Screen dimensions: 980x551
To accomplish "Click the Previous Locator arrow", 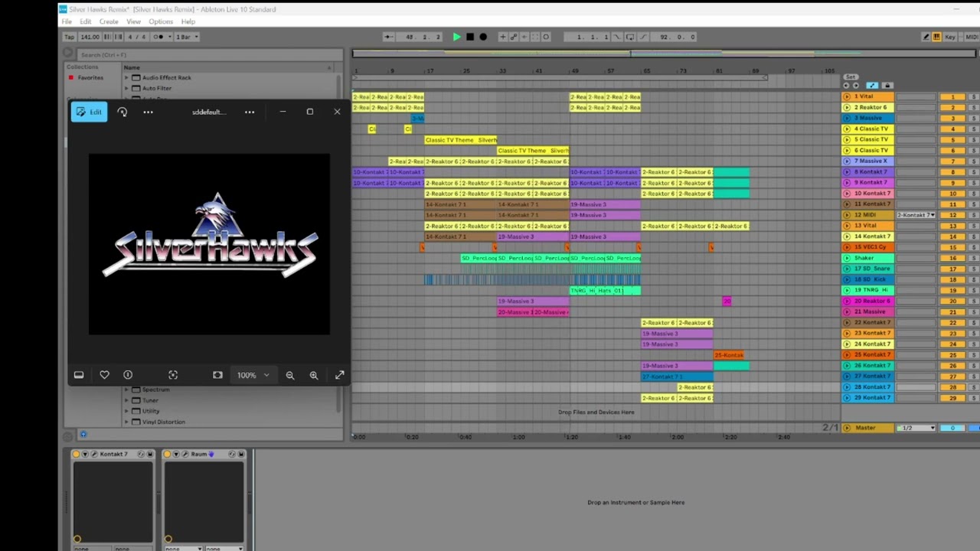I will [845, 86].
